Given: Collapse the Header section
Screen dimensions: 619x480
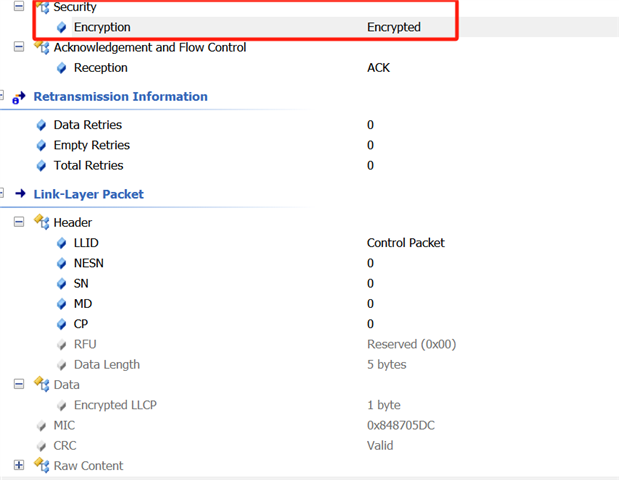Looking at the screenshot, I should click(x=19, y=222).
